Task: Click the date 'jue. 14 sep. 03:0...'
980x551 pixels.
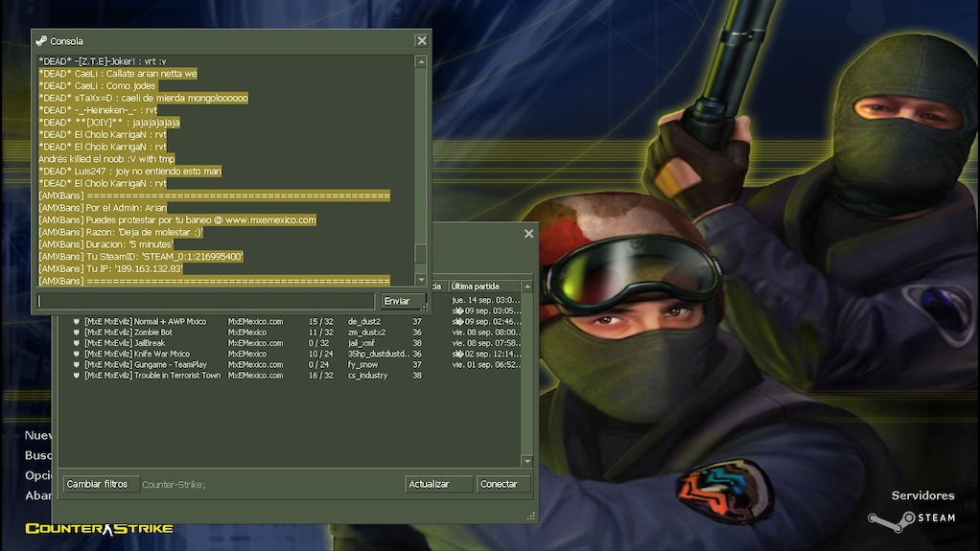Action: (x=486, y=300)
